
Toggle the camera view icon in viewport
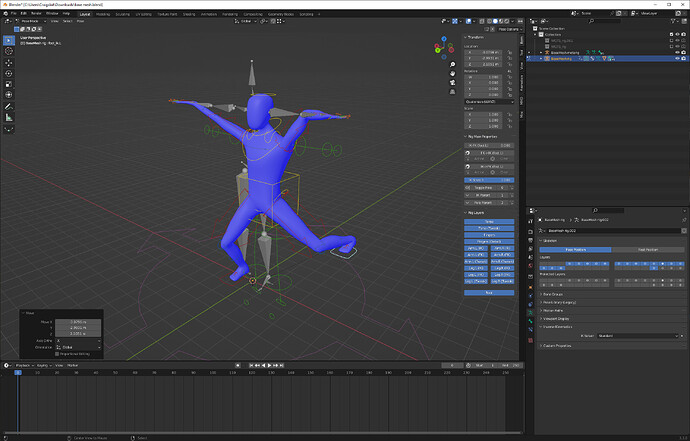click(452, 83)
